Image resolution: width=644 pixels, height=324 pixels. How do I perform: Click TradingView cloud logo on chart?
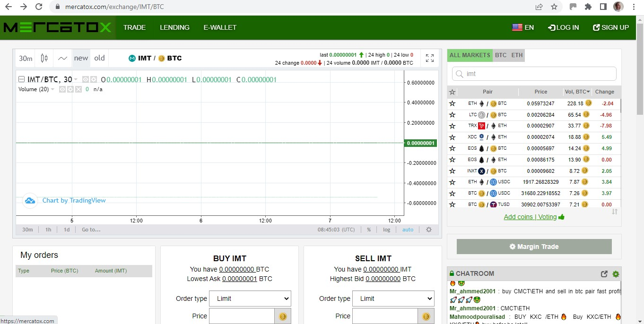click(x=30, y=200)
